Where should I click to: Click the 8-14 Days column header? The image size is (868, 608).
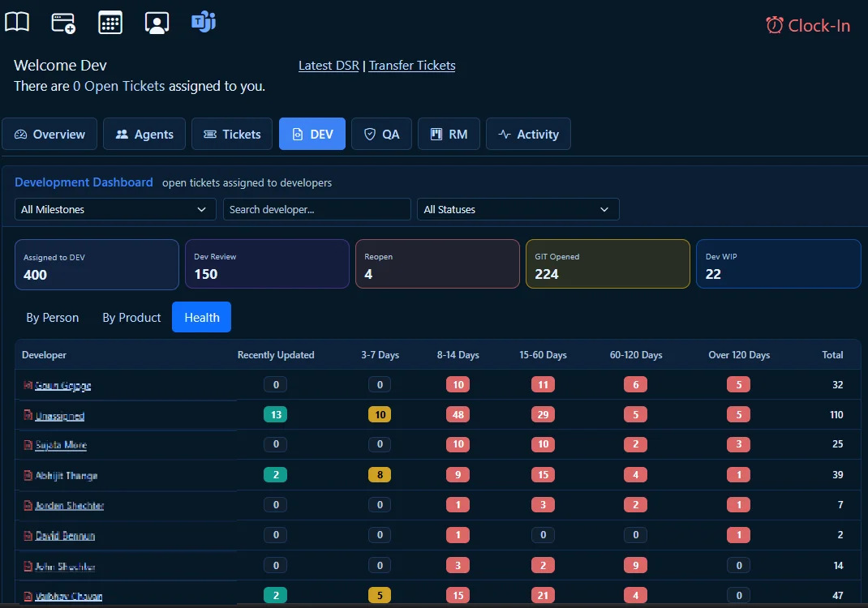(x=458, y=355)
